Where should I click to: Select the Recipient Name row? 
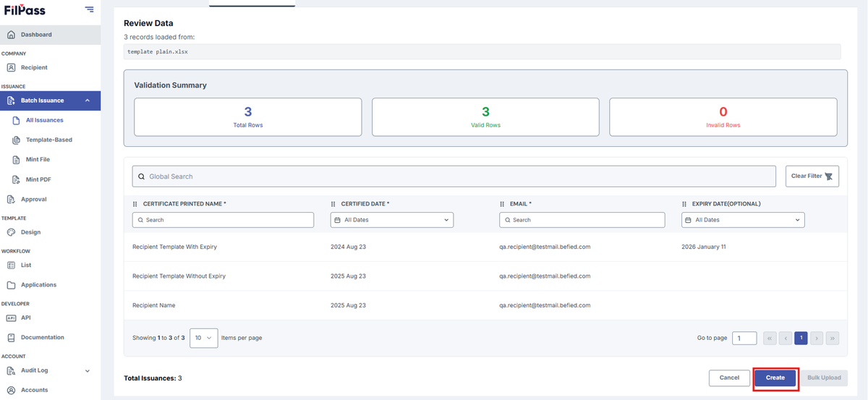(485, 305)
